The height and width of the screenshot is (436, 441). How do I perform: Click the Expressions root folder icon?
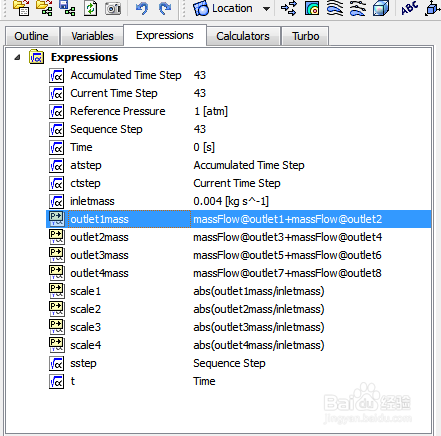coord(36,57)
